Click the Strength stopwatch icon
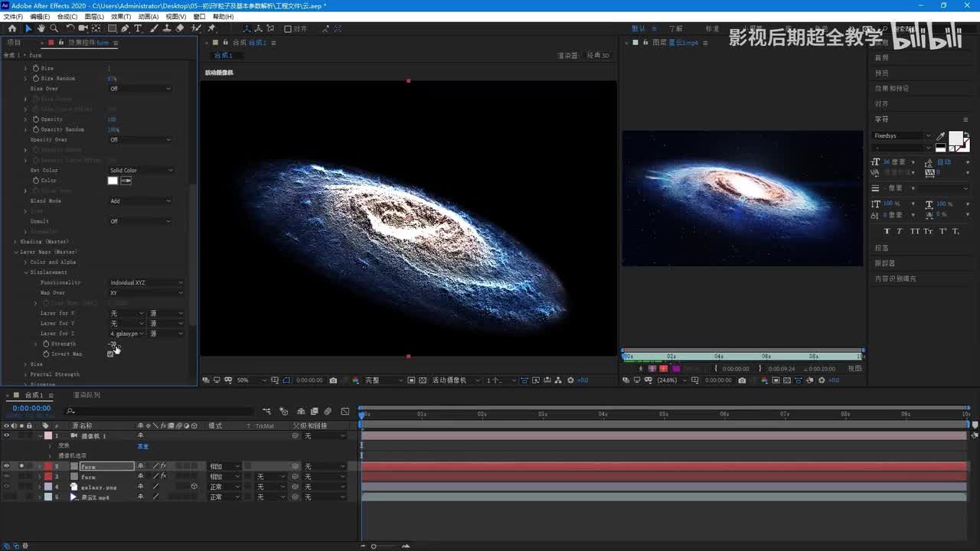Screen dimensions: 980x551 pyautogui.click(x=46, y=344)
